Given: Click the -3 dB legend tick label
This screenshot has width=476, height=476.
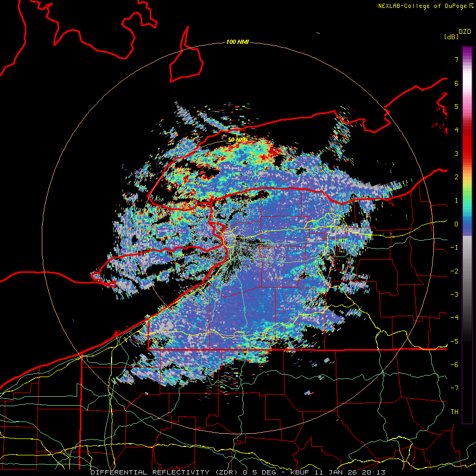Looking at the screenshot, I should [454, 295].
